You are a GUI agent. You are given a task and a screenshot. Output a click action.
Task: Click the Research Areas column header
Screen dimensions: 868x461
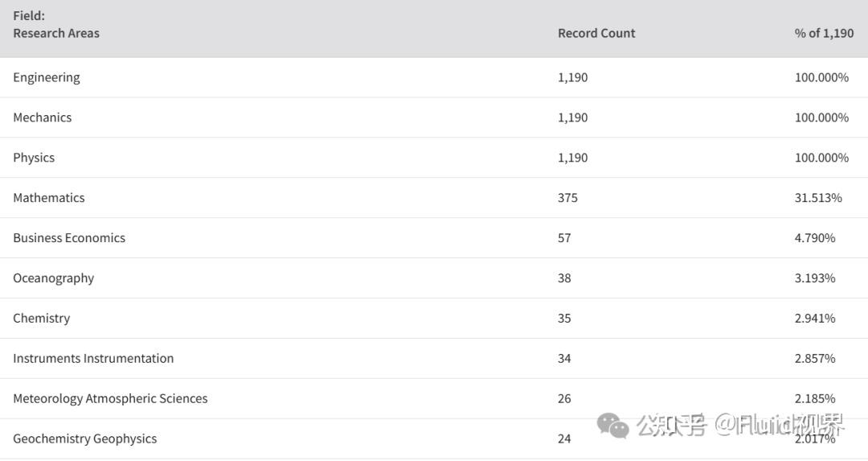coord(56,33)
